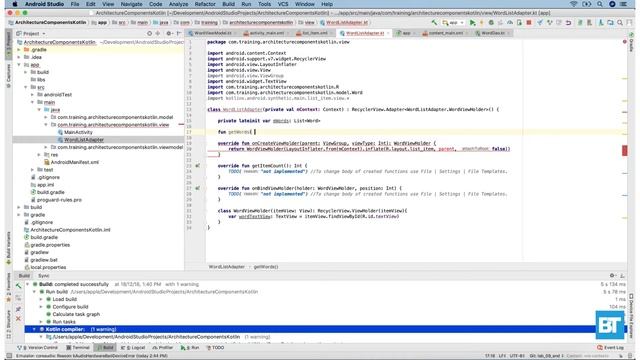Open the Analyze menu
640x360 pixels.
[178, 4]
